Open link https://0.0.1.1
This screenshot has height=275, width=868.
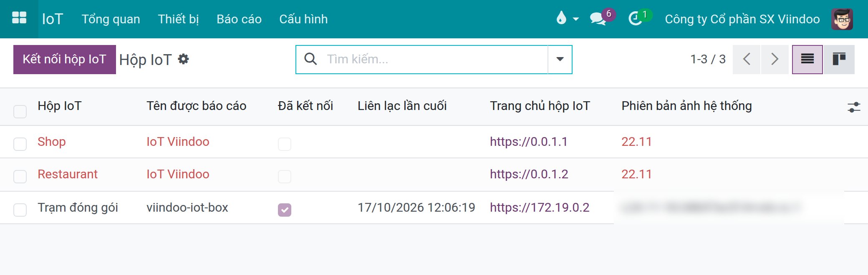click(529, 142)
